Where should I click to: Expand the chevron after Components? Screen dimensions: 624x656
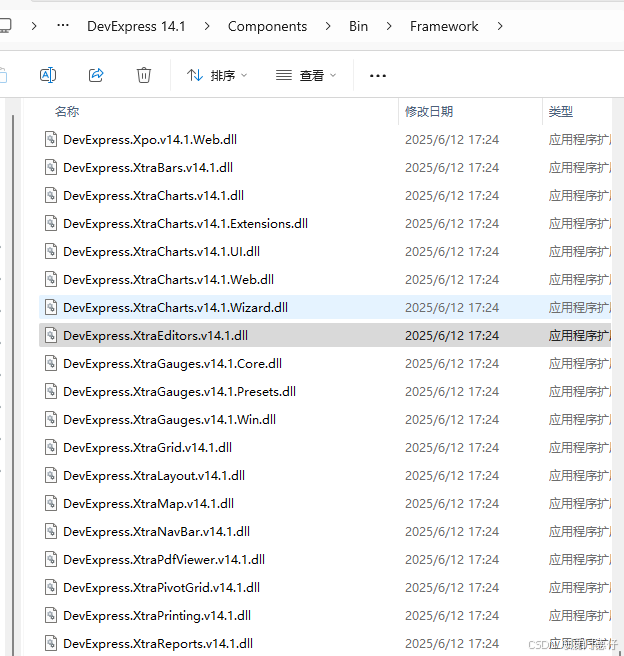point(328,26)
